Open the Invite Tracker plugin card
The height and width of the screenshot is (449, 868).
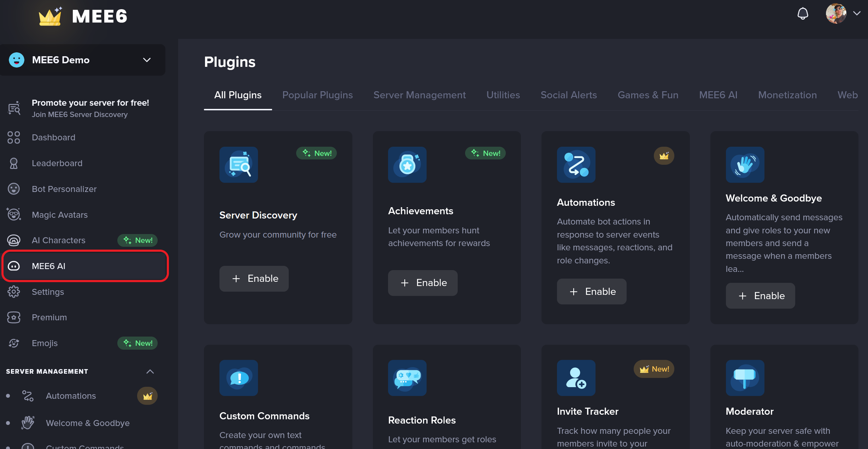pyautogui.click(x=615, y=396)
